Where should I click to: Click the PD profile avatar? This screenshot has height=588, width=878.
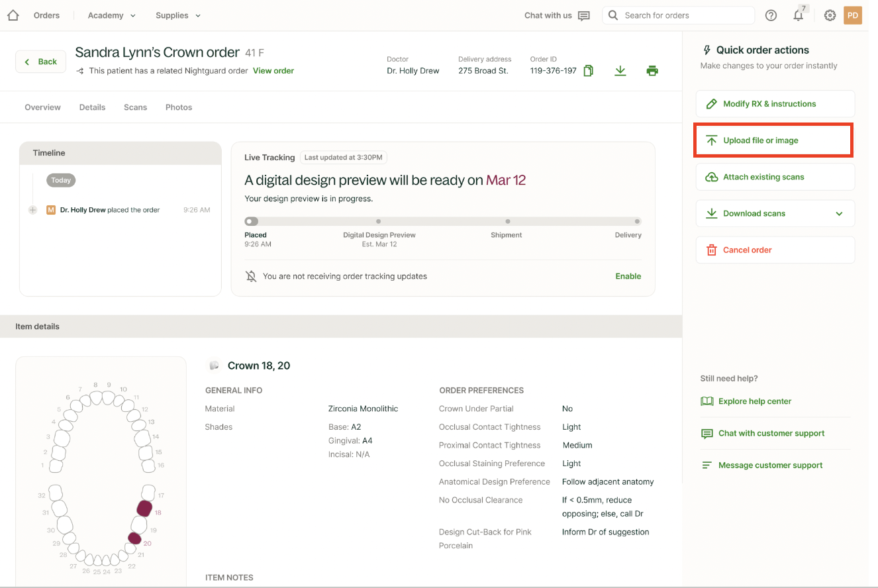(853, 15)
